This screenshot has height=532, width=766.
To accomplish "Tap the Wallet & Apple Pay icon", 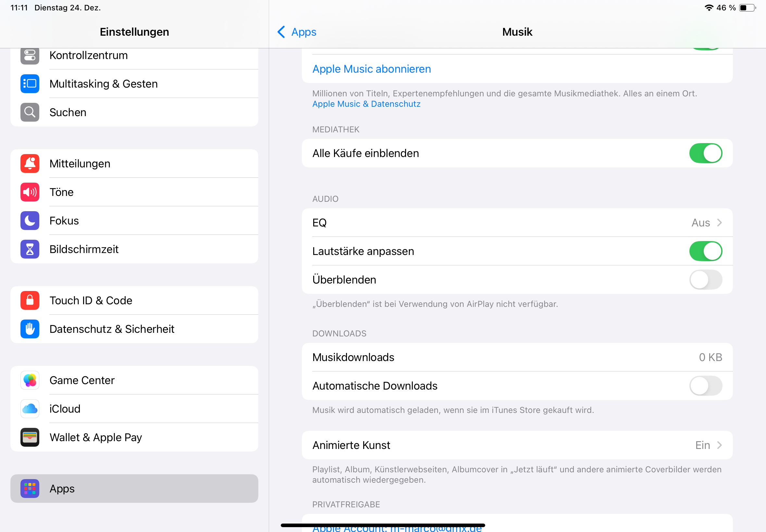I will click(30, 437).
